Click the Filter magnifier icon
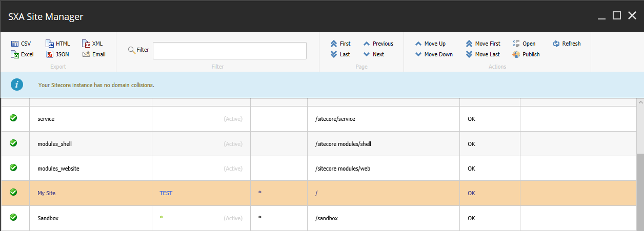Viewport: 644px width, 231px height. [x=131, y=50]
